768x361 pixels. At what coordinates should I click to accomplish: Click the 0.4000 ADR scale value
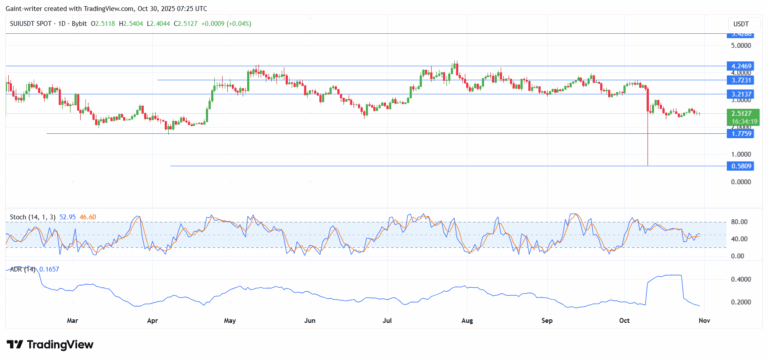742,280
